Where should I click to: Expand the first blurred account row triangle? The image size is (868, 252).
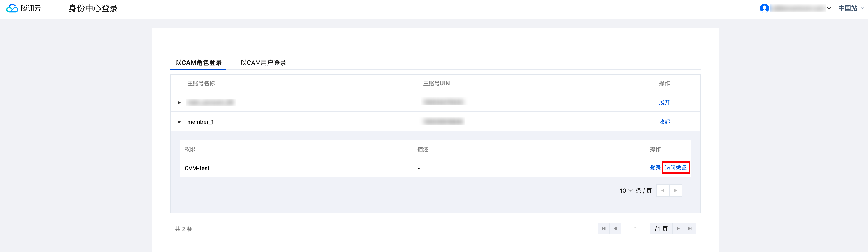coord(179,102)
